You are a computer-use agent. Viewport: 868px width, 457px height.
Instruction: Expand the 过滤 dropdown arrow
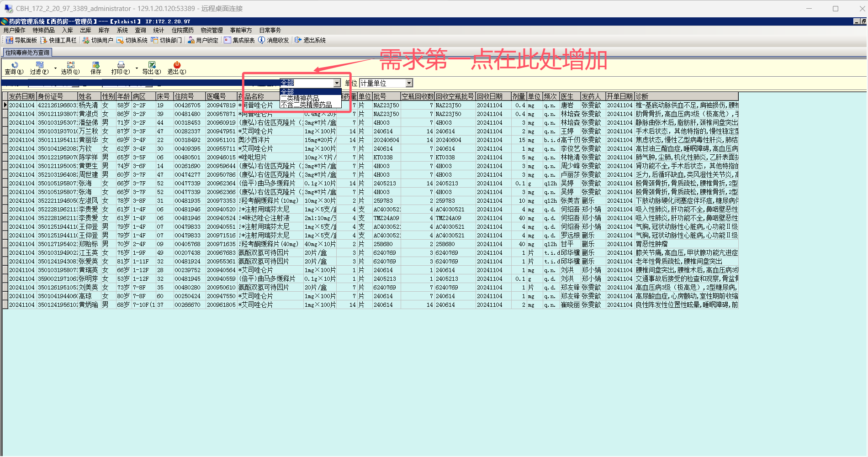point(55,68)
